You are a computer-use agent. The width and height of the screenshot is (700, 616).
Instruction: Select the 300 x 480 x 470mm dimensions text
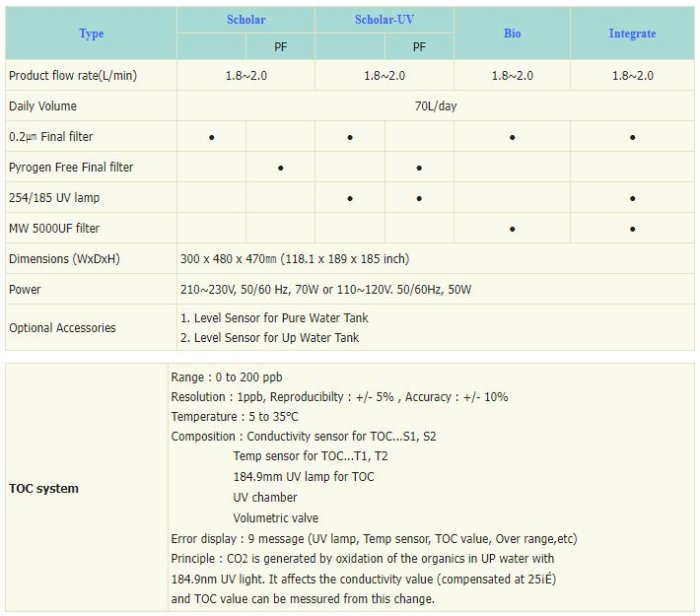293,259
